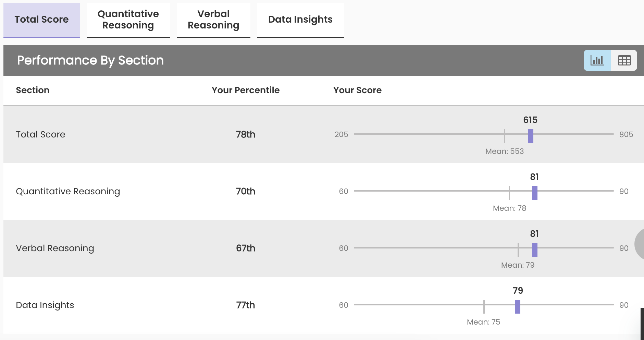Image resolution: width=644 pixels, height=340 pixels.
Task: Click the gray circle at right edge
Action: [640, 244]
